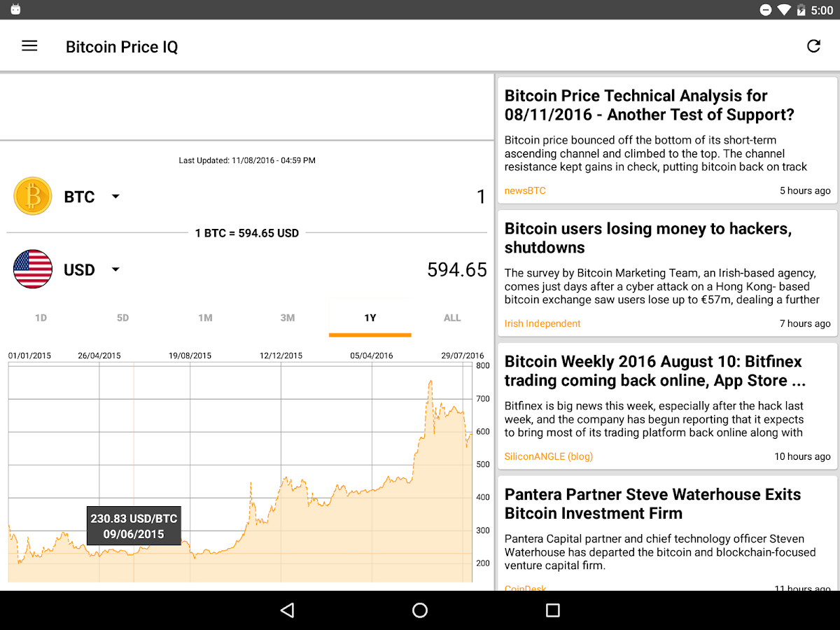This screenshot has width=840, height=630.
Task: Select the 1Y chart range tab
Action: 370,318
